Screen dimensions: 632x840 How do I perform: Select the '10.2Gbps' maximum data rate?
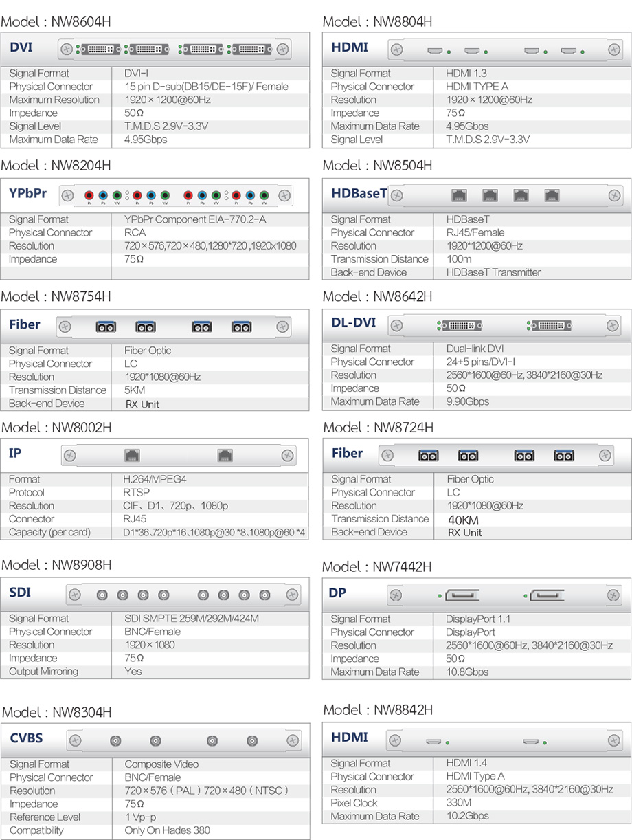click(468, 816)
